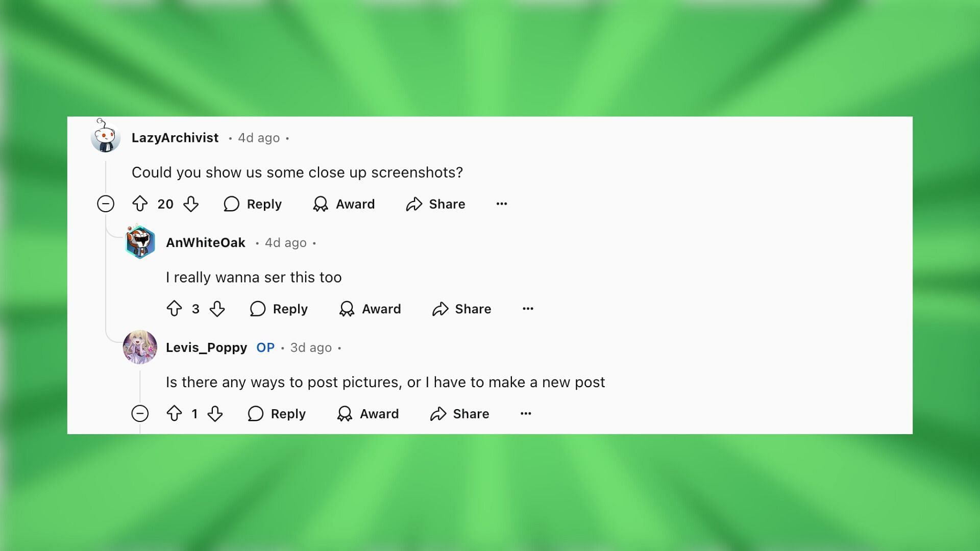Open more options for Levis_Poppy comment

point(526,413)
